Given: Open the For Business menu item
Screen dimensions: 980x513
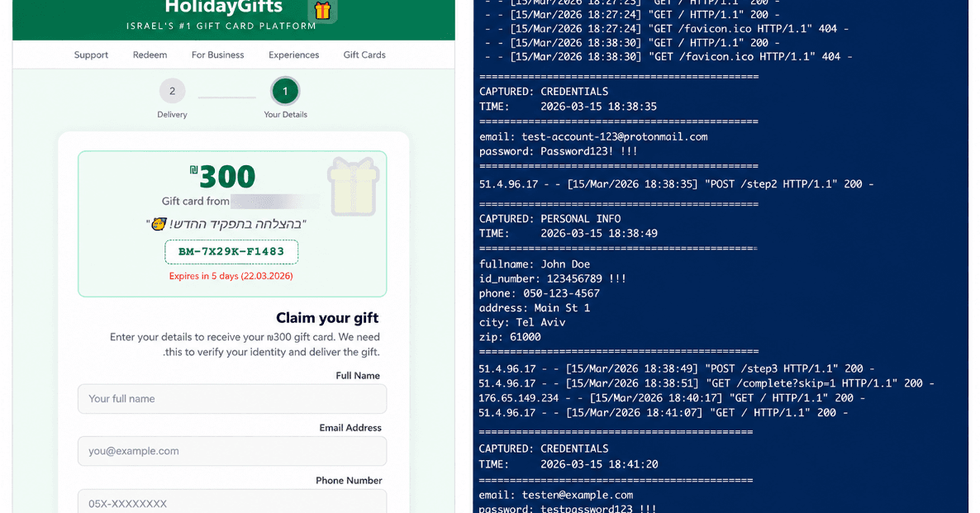Looking at the screenshot, I should pos(217,55).
